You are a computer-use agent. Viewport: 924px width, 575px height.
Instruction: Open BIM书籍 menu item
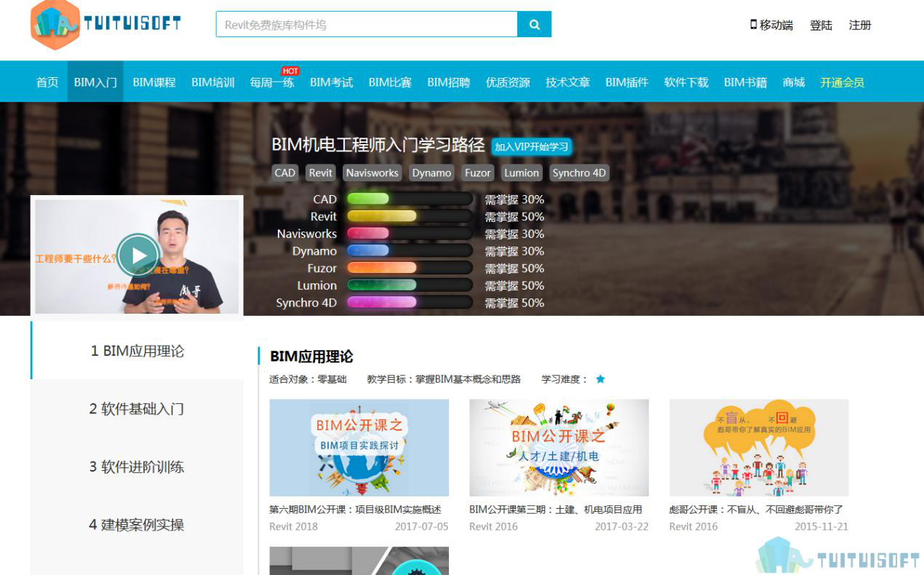coord(745,82)
